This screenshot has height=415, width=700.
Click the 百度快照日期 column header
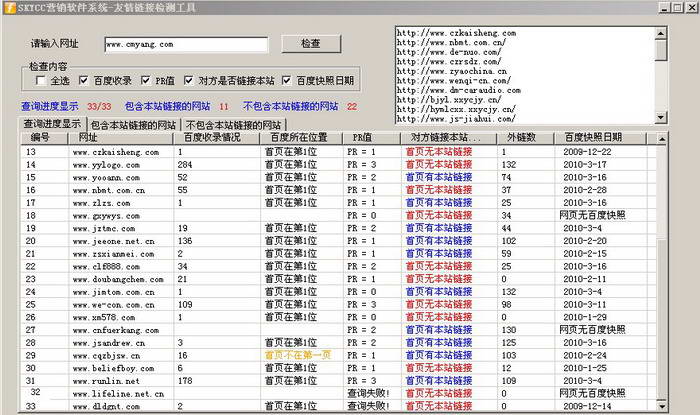point(600,137)
